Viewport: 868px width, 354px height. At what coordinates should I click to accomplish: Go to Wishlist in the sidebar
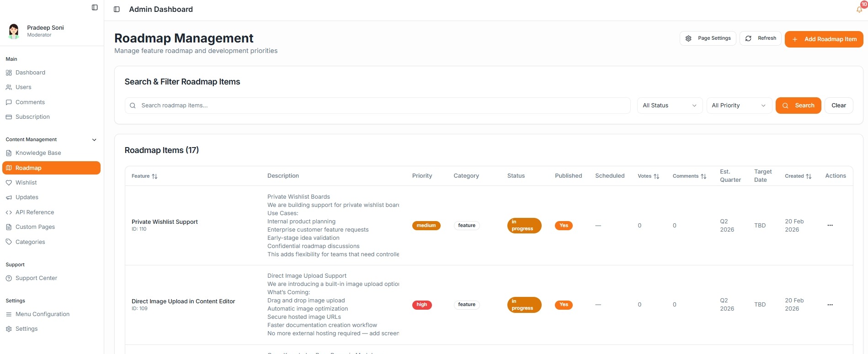click(x=26, y=183)
